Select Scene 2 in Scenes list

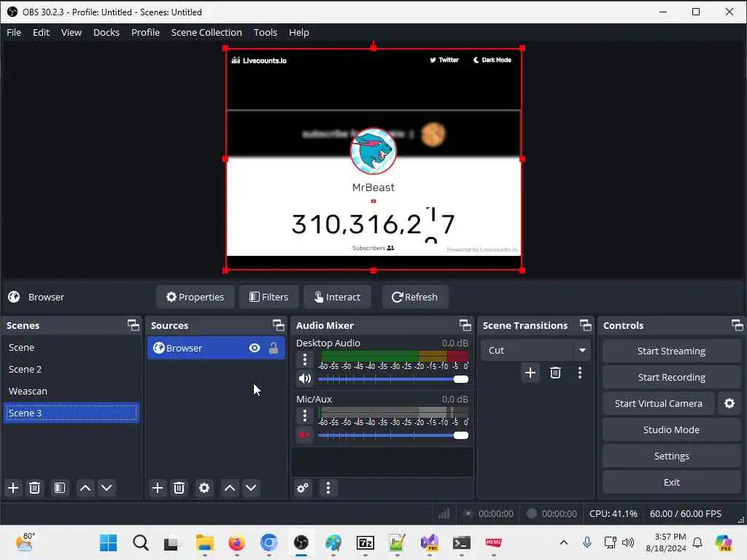[71, 370]
